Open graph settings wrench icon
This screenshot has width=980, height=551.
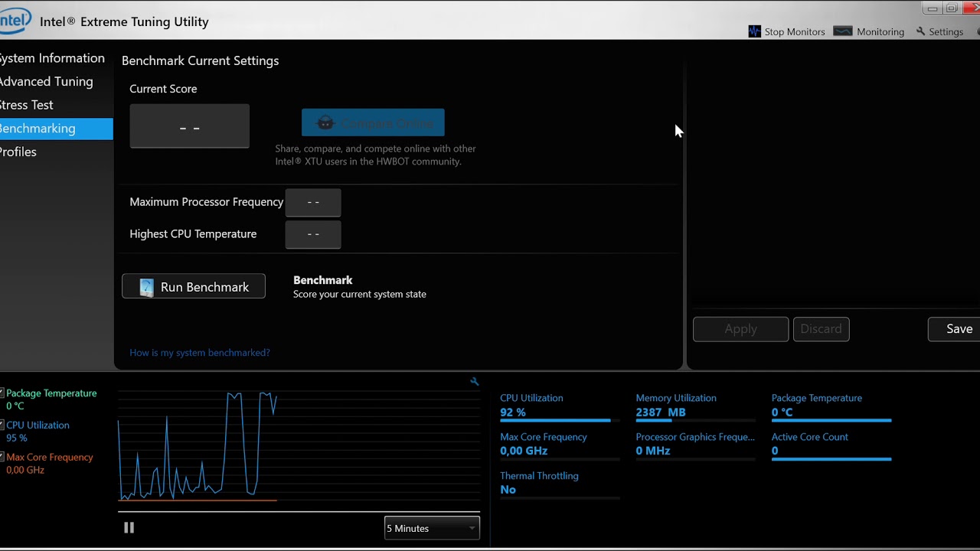coord(475,381)
